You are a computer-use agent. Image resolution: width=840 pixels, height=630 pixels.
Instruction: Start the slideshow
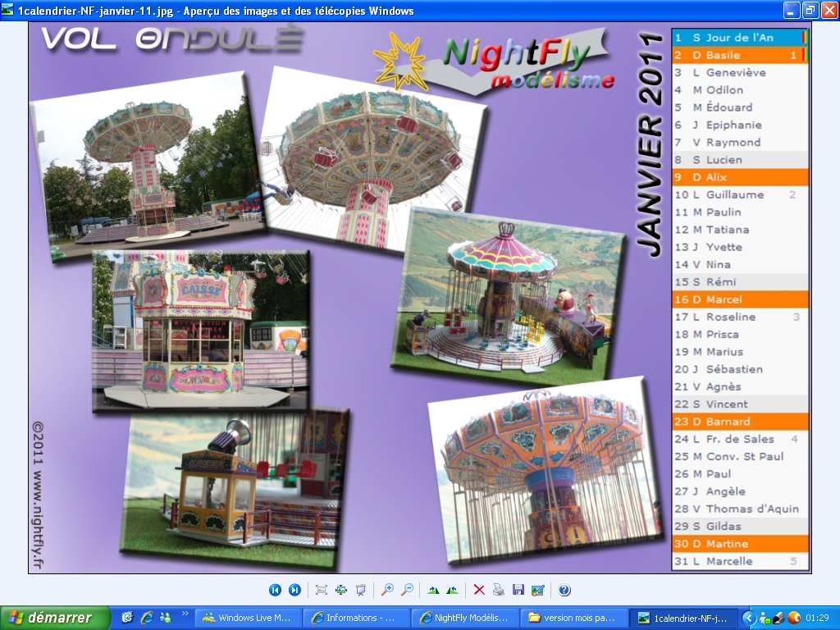coord(360,590)
